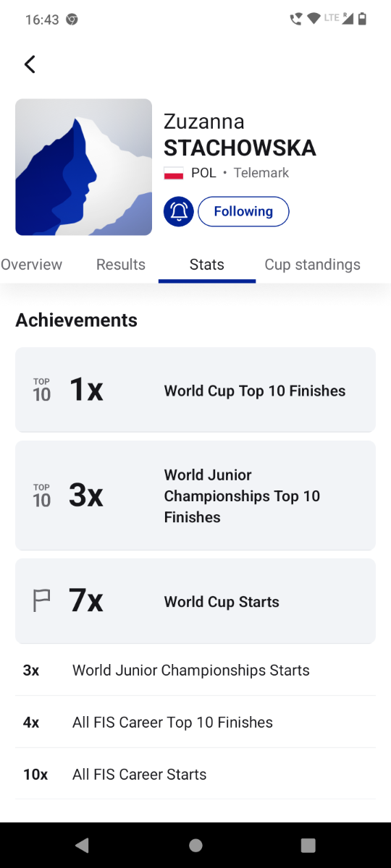The image size is (391, 868).
Task: Tap the flag icon beside 7x
Action: [42, 601]
